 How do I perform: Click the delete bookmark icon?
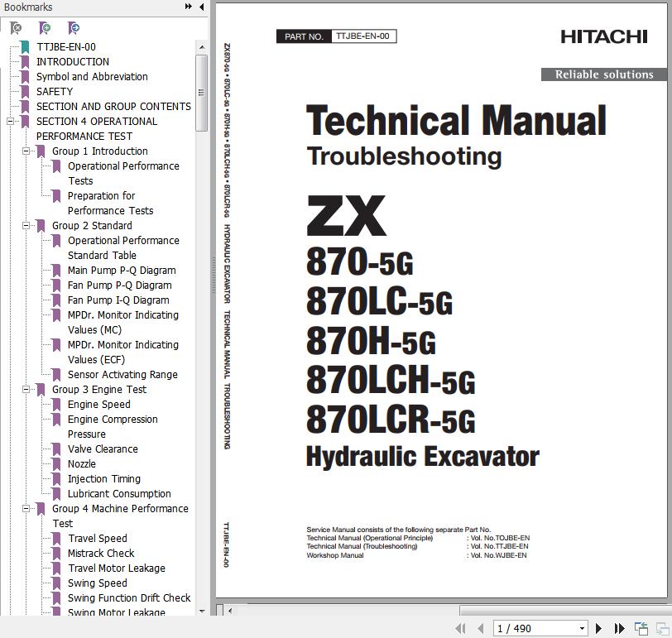(16, 28)
